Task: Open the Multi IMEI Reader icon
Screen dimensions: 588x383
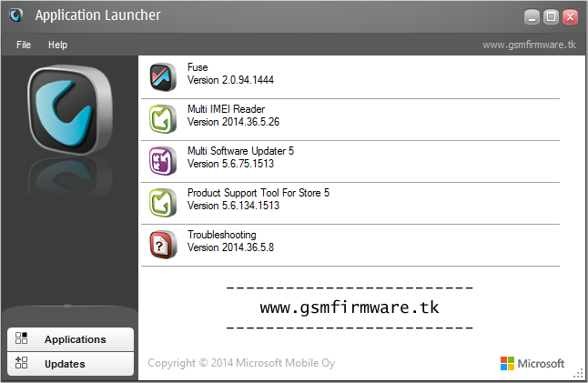Action: (x=163, y=119)
